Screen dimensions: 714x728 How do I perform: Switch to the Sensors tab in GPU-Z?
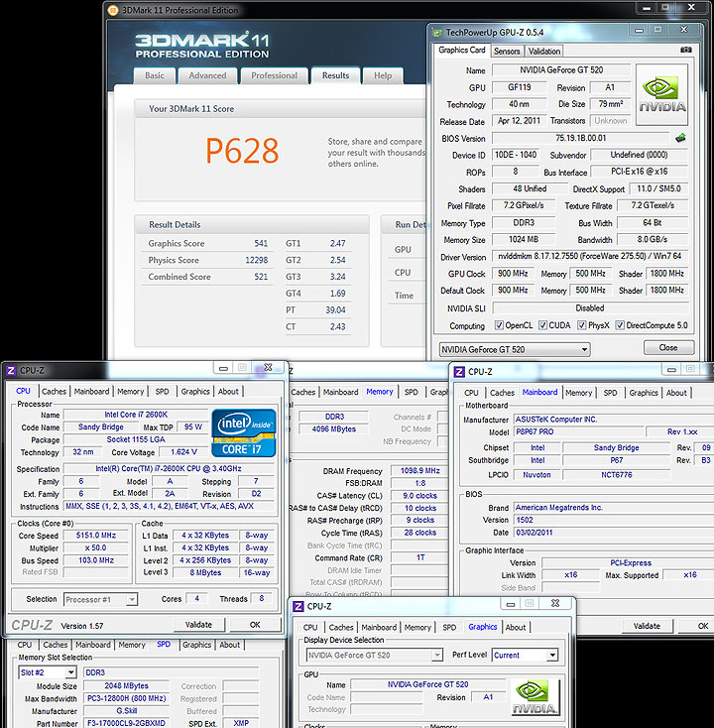point(507,51)
